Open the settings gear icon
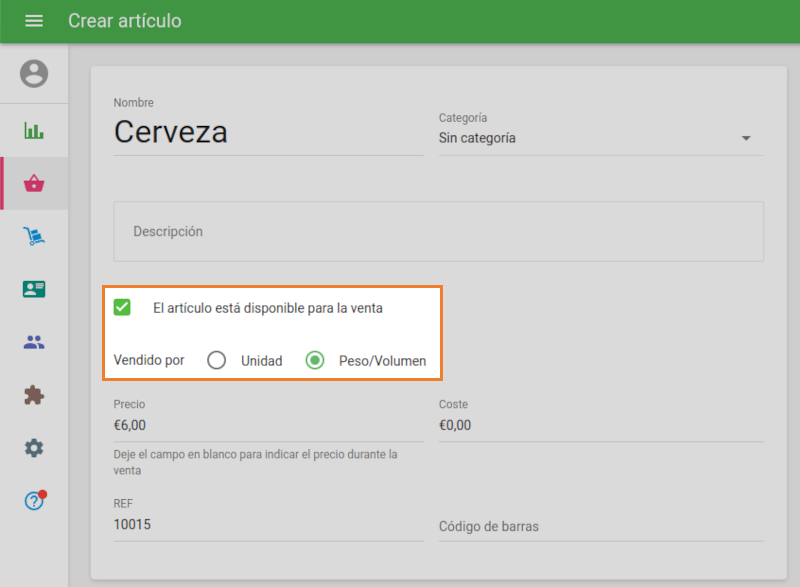 [x=34, y=448]
